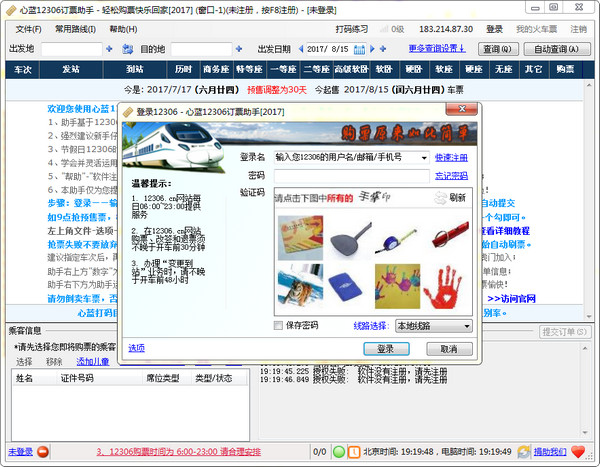Expand the 登录名 username dropdown

click(424, 157)
